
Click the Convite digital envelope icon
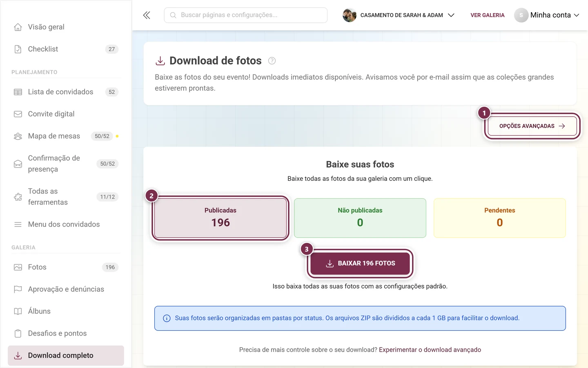point(18,114)
